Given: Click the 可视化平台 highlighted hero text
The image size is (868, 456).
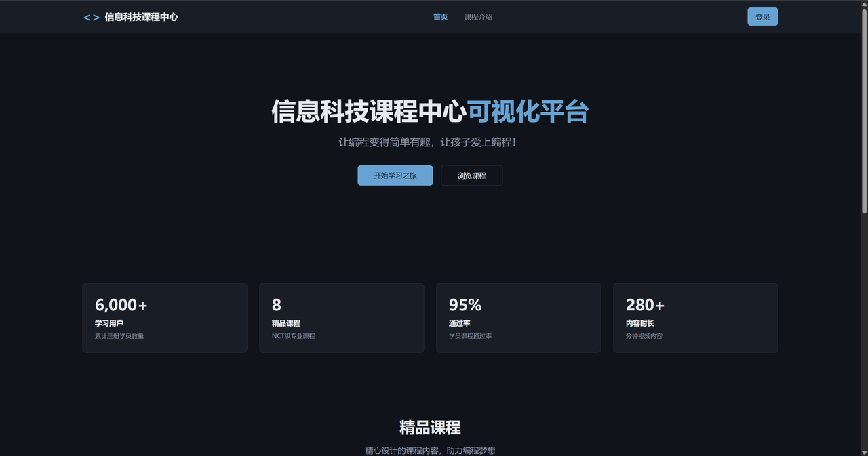Looking at the screenshot, I should pos(530,111).
